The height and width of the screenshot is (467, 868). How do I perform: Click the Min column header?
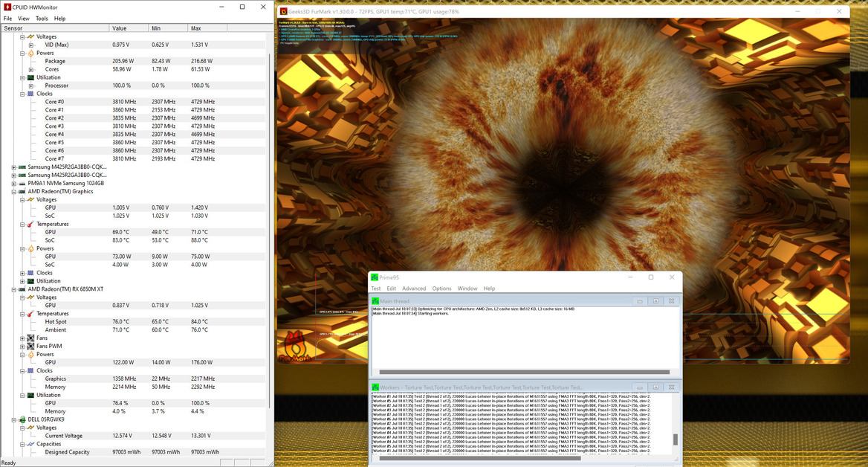(x=168, y=28)
